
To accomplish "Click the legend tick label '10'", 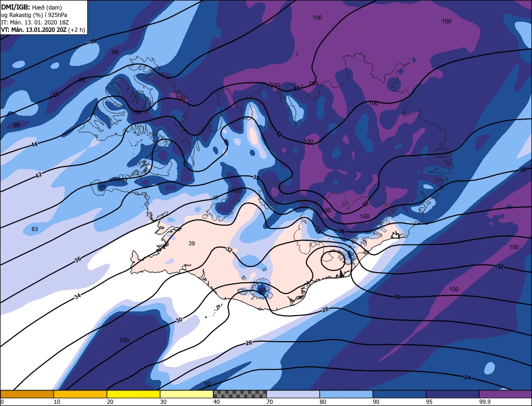I will coord(57,402).
